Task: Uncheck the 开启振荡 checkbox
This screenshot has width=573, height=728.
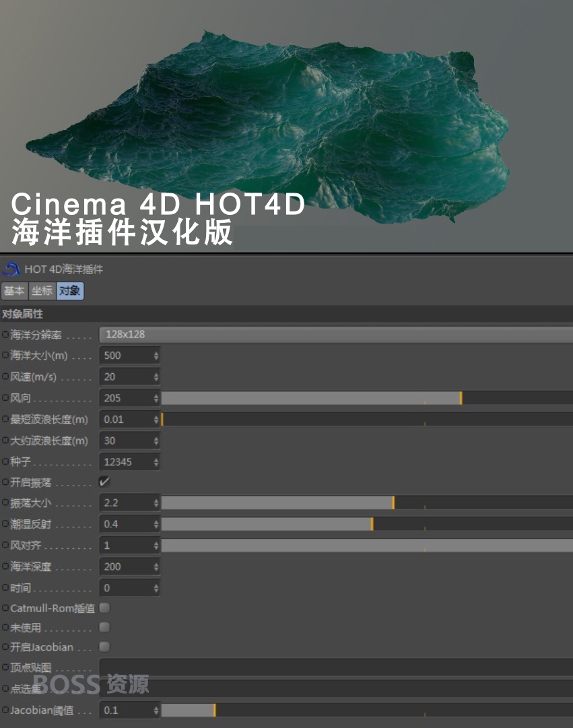Action: (104, 482)
